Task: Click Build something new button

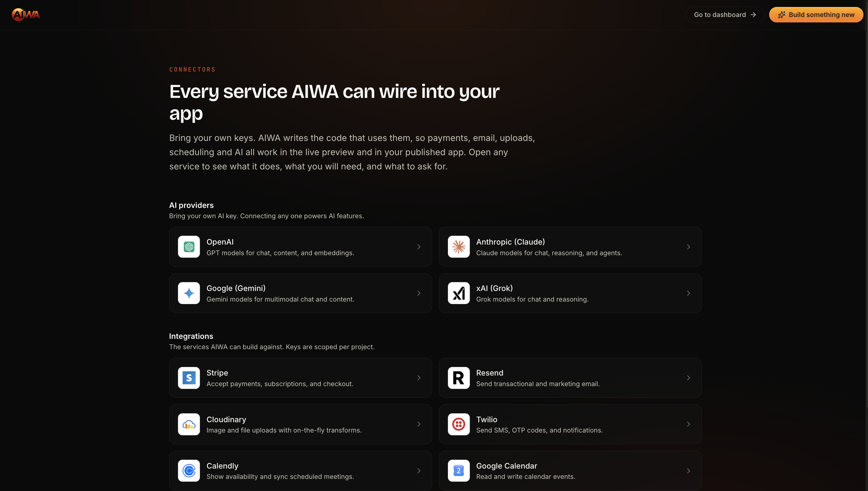Action: pyautogui.click(x=816, y=15)
